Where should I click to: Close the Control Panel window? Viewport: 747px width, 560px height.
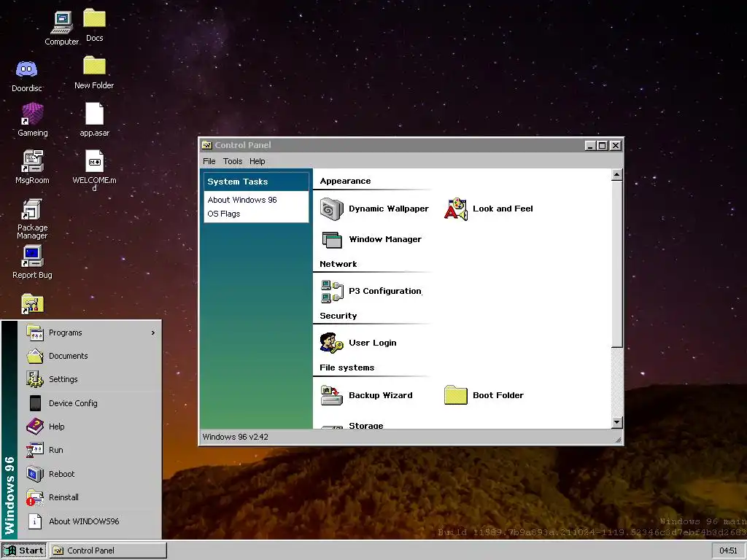tap(616, 146)
